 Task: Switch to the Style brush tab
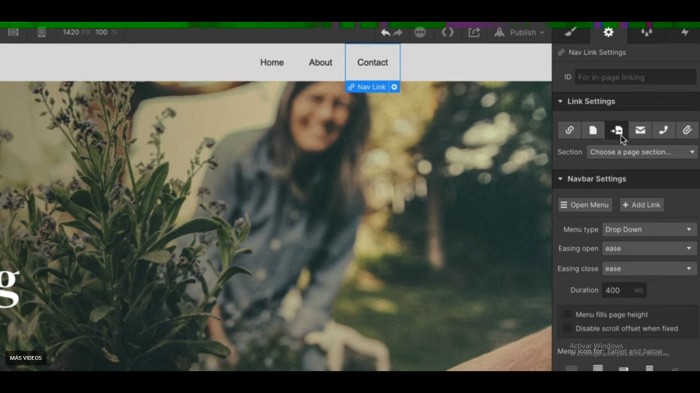(570, 32)
